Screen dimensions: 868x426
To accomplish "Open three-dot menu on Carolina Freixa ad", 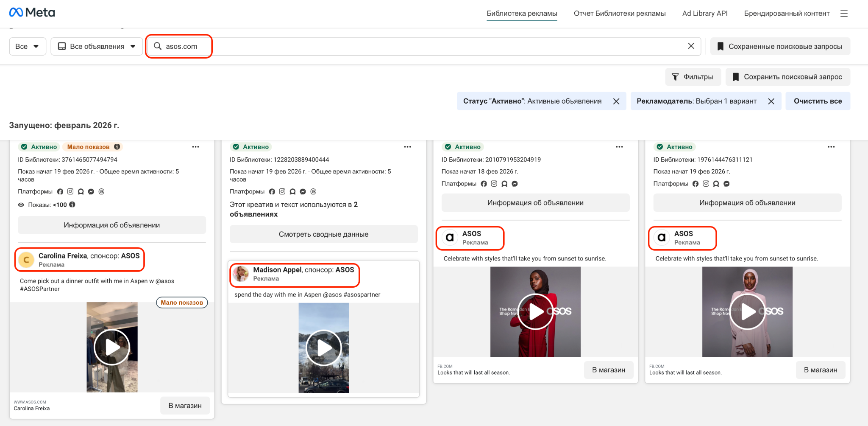I will tap(195, 147).
